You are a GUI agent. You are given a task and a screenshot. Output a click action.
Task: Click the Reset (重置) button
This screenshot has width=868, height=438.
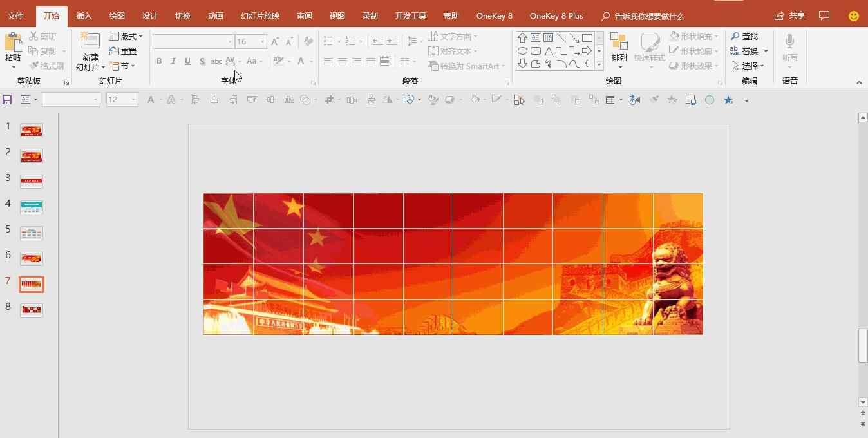(123, 51)
